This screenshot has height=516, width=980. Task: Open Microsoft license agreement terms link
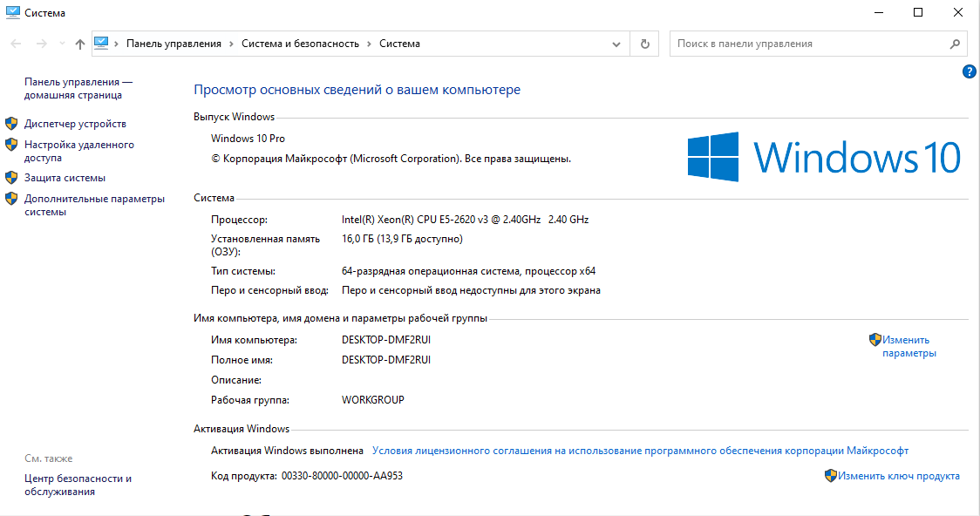(640, 451)
